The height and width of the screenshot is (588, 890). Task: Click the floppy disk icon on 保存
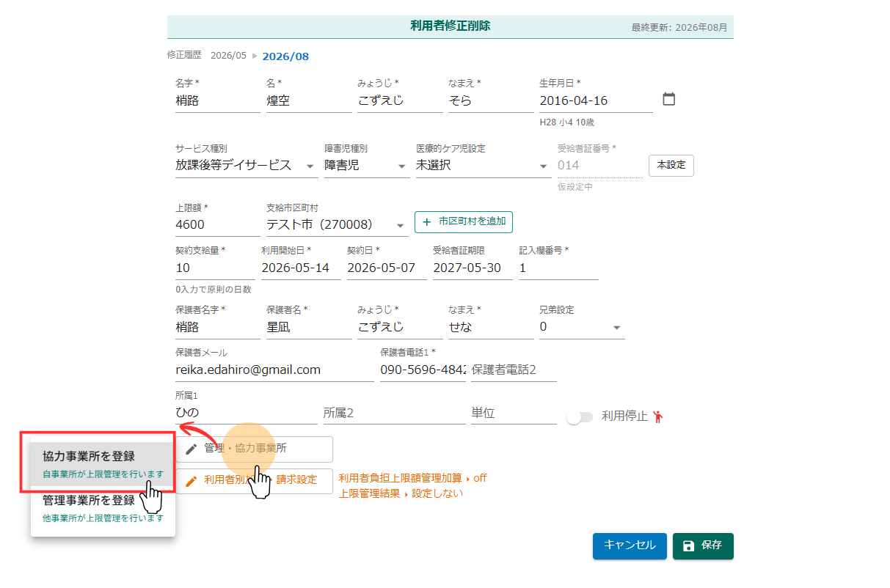coord(688,546)
